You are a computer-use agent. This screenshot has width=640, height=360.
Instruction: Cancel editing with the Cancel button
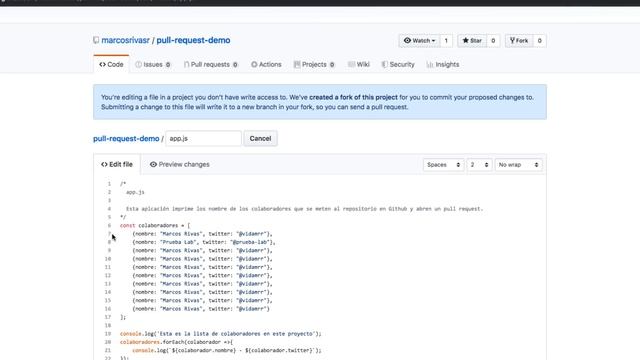(x=260, y=138)
